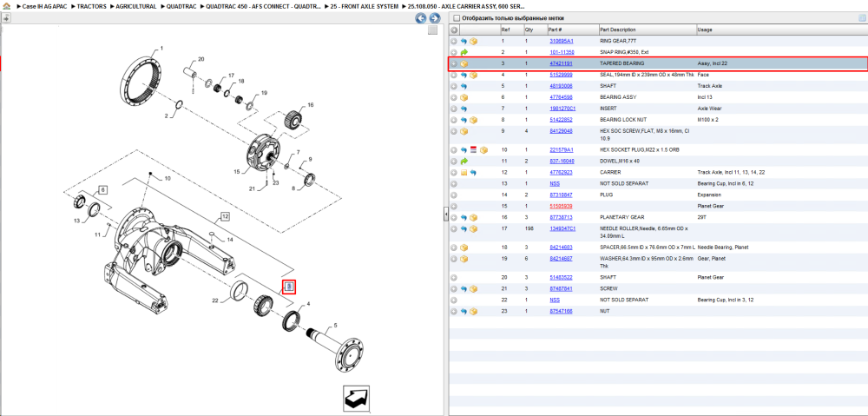Click box icon on SPACER row
868x416 pixels.
point(464,247)
